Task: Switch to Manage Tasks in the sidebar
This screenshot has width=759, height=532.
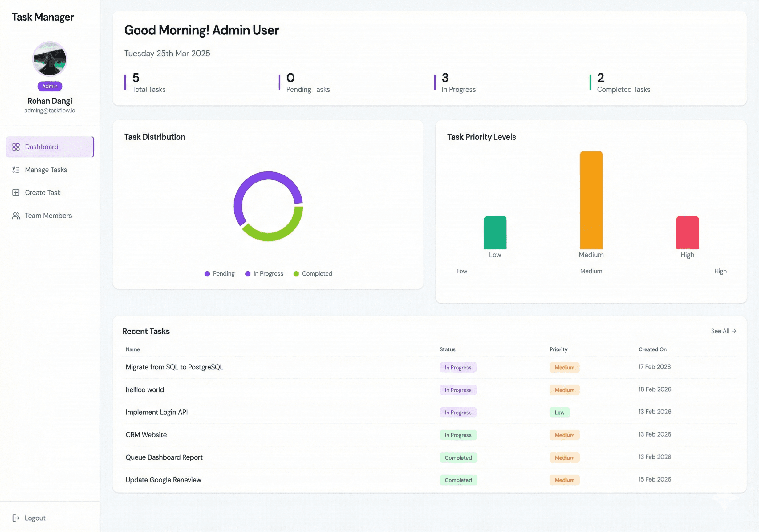Action: coord(45,170)
